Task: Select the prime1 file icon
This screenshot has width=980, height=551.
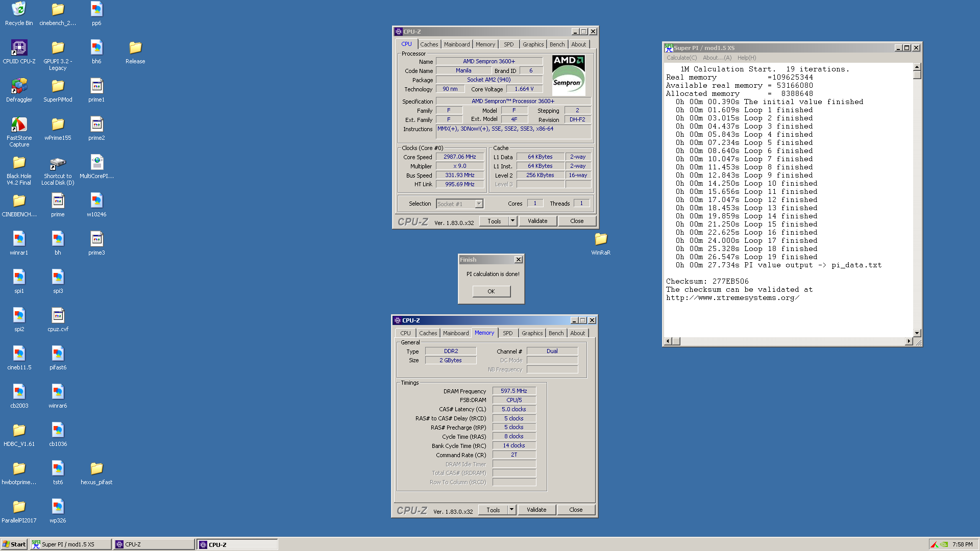Action: pyautogui.click(x=96, y=90)
